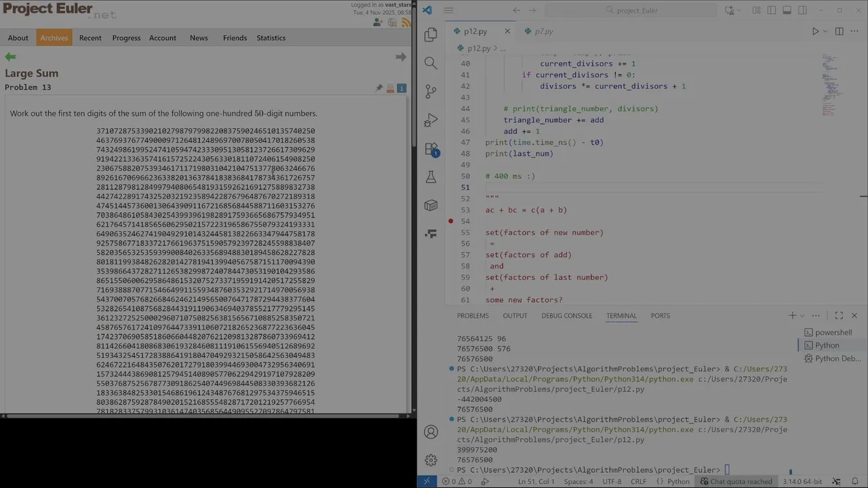The image size is (868, 488).
Task: Click the pin icon beside Problem 13
Action: pos(379,88)
